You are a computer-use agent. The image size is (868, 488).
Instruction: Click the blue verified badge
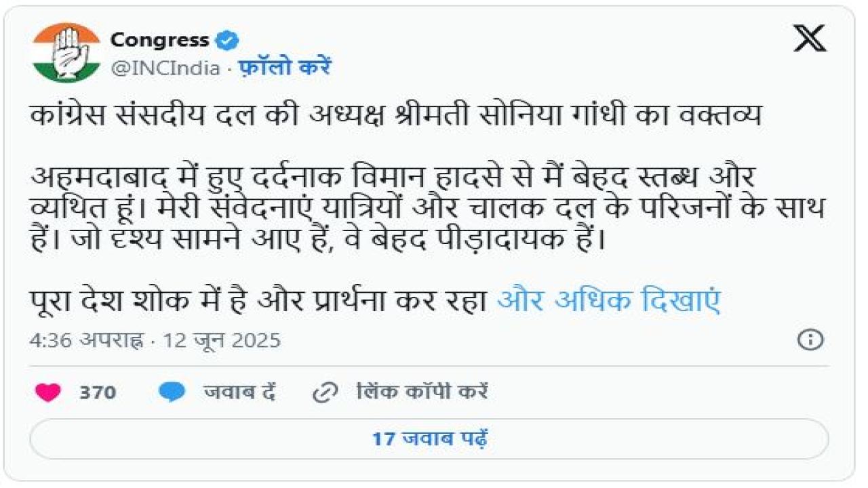226,41
